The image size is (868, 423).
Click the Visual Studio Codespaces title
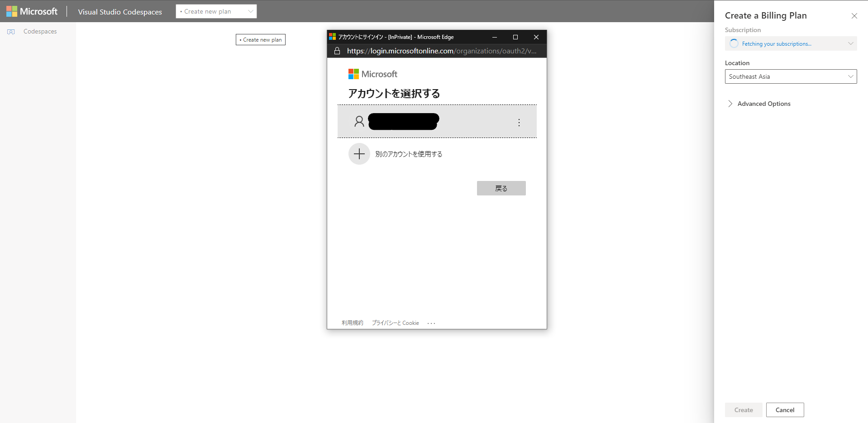[120, 12]
